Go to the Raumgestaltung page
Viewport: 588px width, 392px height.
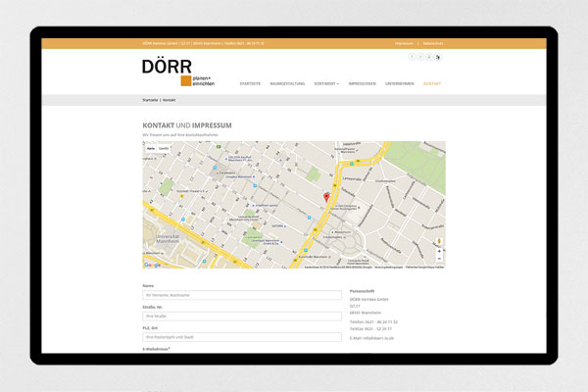coord(289,84)
